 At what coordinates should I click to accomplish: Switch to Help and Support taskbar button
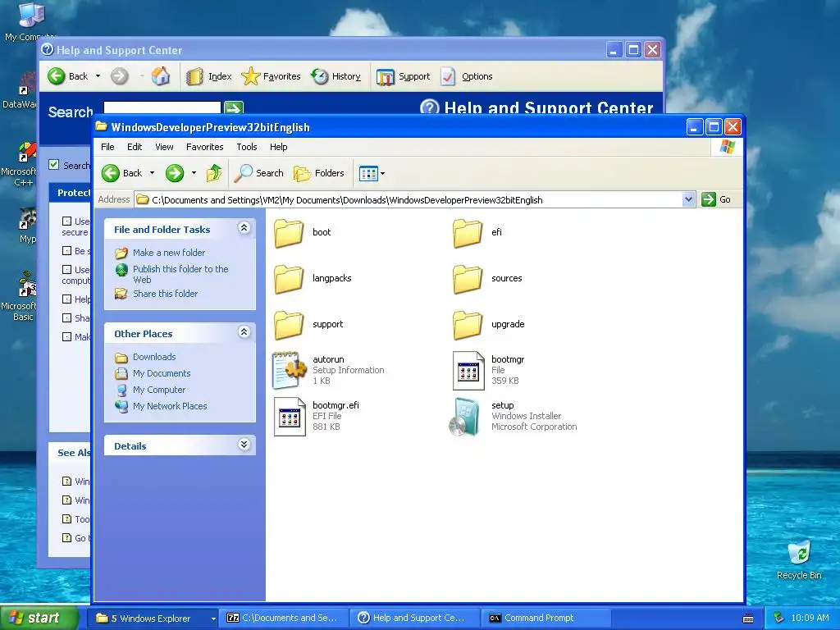pos(415,619)
